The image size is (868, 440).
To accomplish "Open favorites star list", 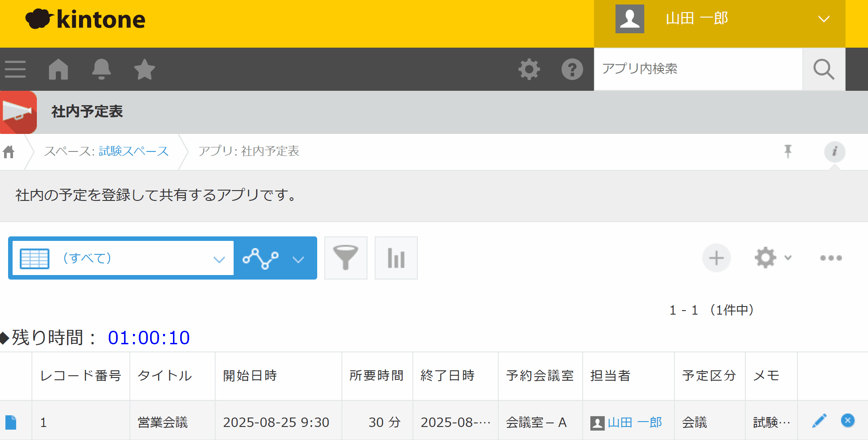I will click(x=145, y=69).
